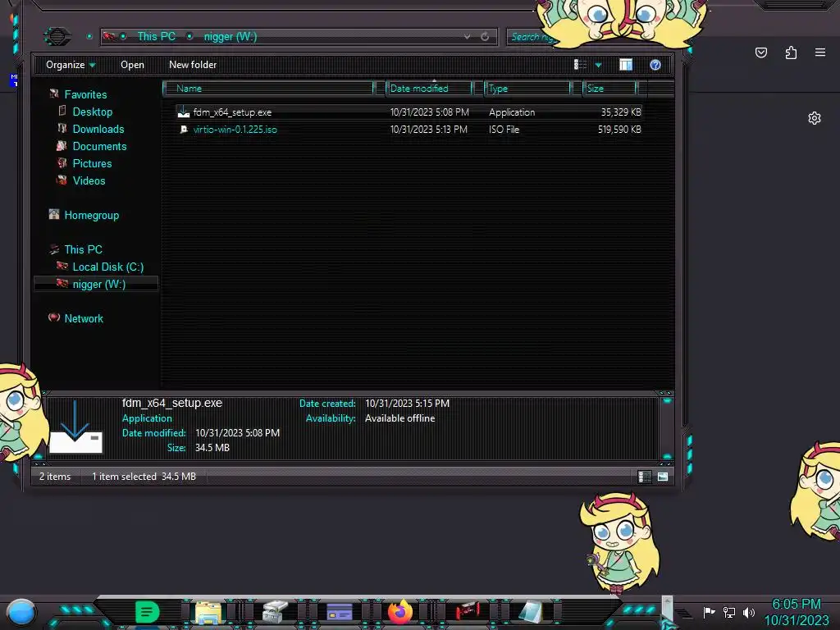840x630 pixels.
Task: Expand the view options dropdown arrow
Action: (598, 65)
